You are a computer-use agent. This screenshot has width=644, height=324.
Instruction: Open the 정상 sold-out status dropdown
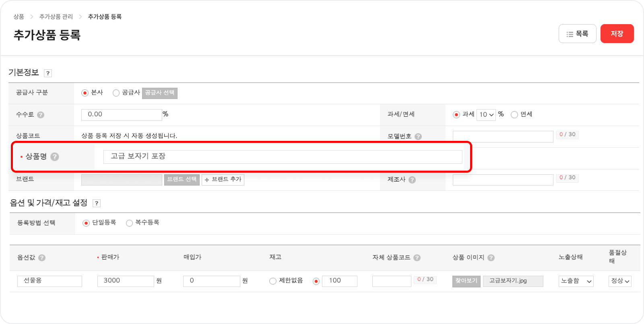620,281
